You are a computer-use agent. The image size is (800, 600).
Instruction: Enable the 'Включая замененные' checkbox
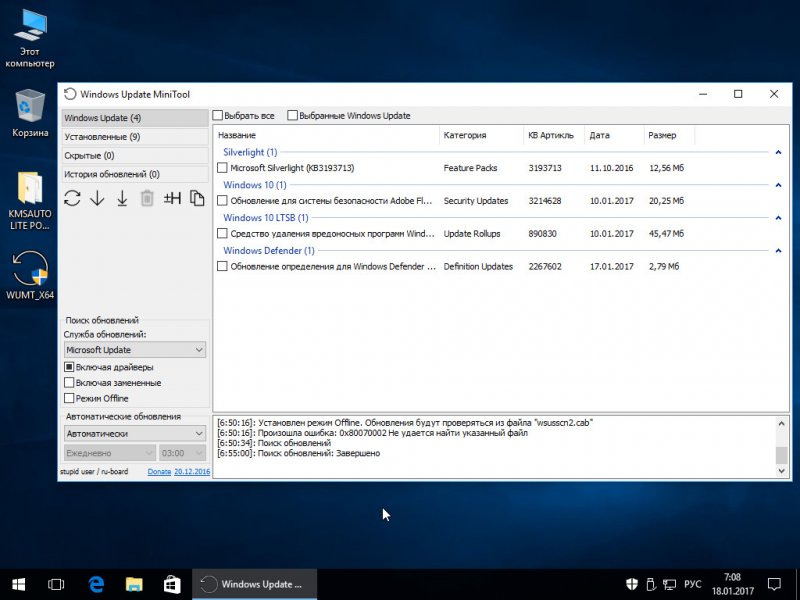69,382
